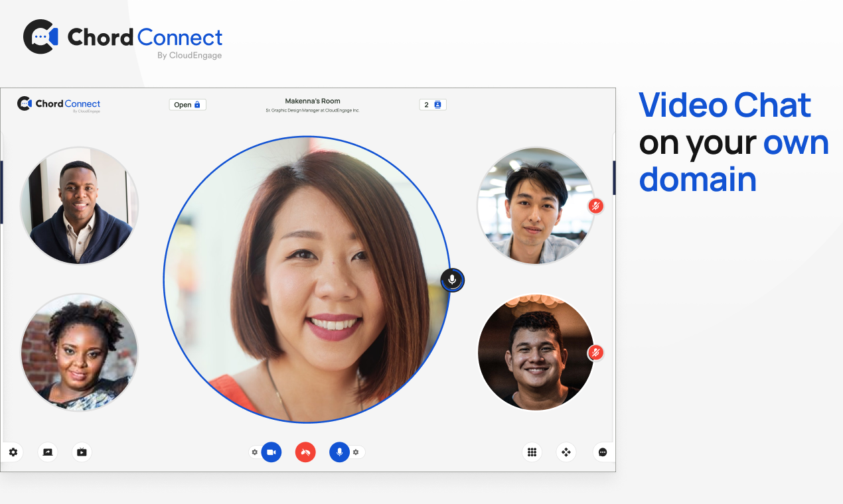843x504 pixels.
Task: Open microphone settings gear beside mic button
Action: pos(356,452)
